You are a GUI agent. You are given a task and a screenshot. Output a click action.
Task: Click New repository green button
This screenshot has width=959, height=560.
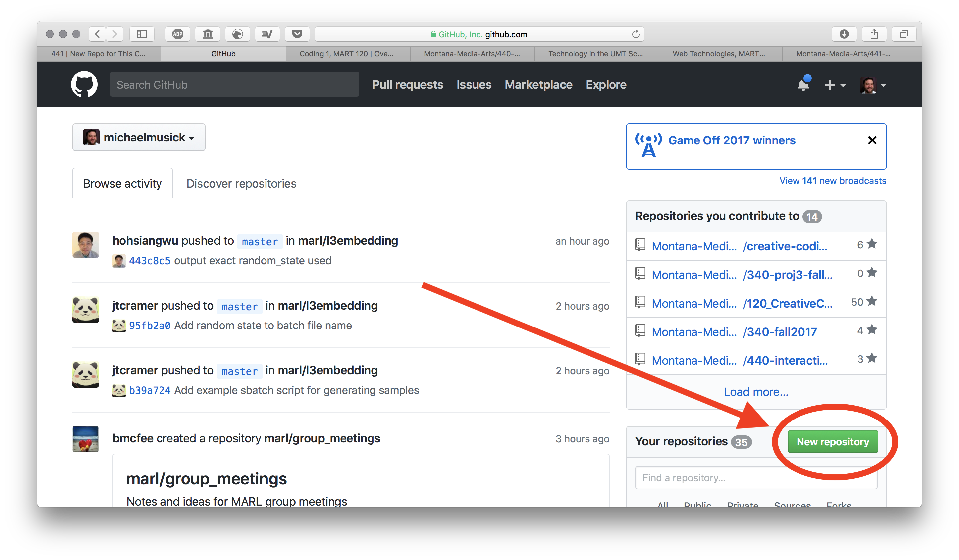[834, 441]
